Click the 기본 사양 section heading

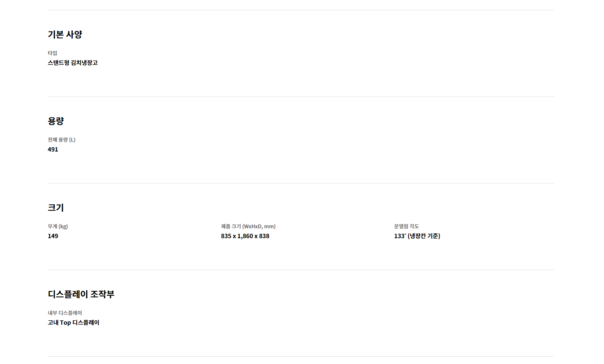(x=65, y=34)
